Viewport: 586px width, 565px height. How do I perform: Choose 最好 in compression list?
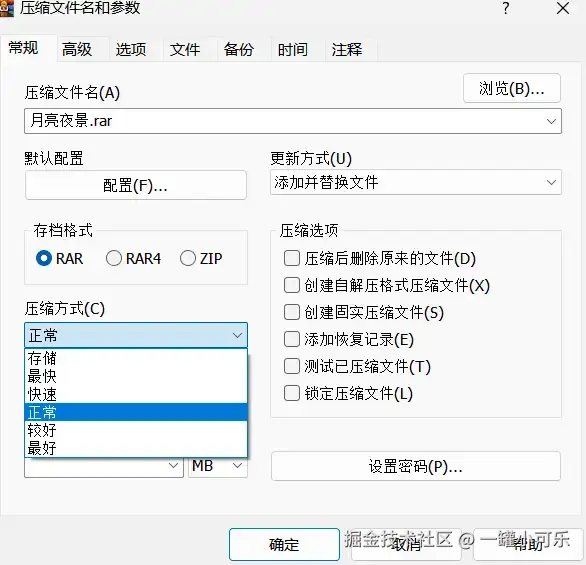[136, 448]
